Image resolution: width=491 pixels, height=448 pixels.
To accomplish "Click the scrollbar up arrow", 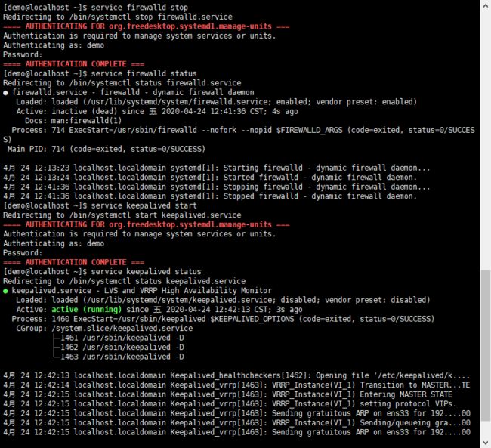I will point(486,5).
